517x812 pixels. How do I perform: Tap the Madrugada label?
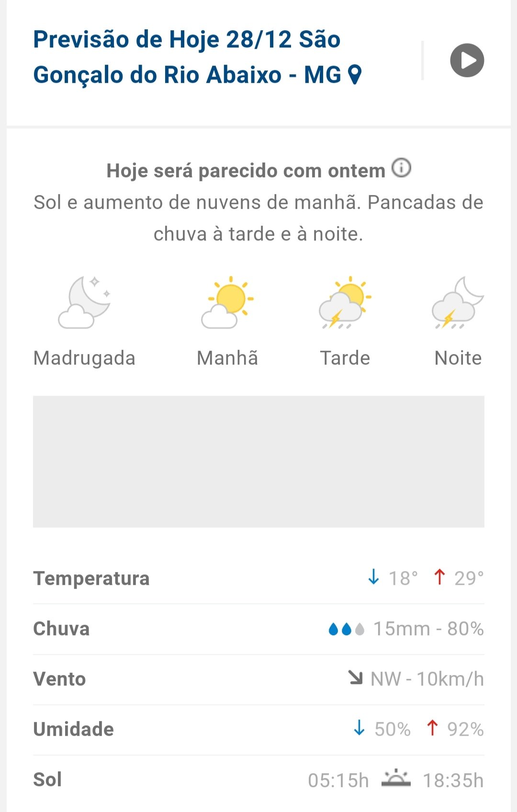pos(84,358)
